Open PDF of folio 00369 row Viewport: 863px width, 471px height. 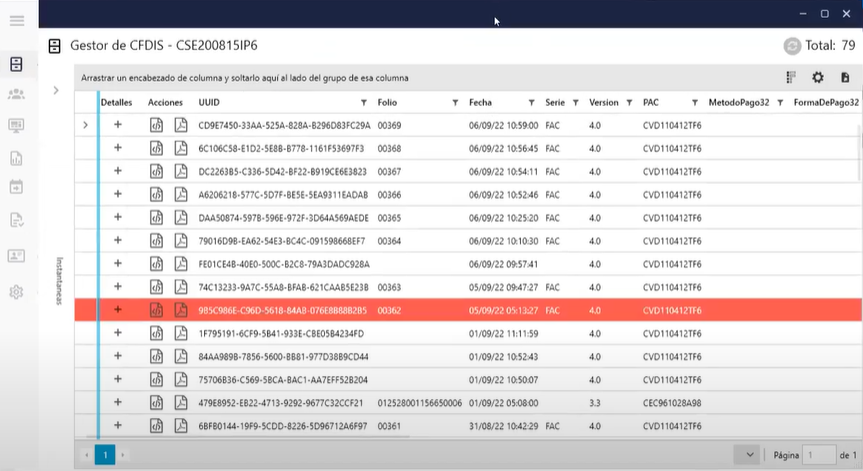tap(181, 125)
